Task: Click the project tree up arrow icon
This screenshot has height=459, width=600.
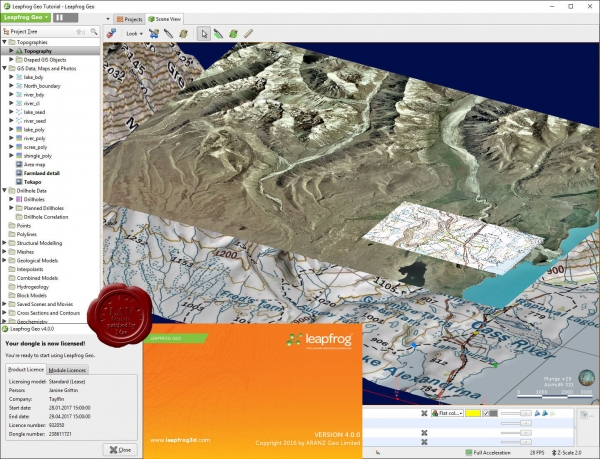Action: 80,32
